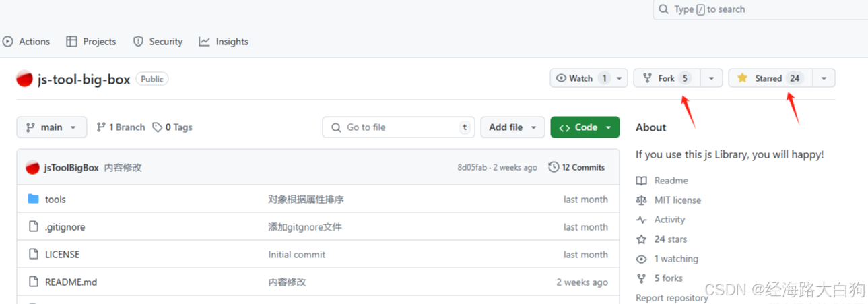Open the README.md file
The image size is (868, 304).
click(x=71, y=282)
